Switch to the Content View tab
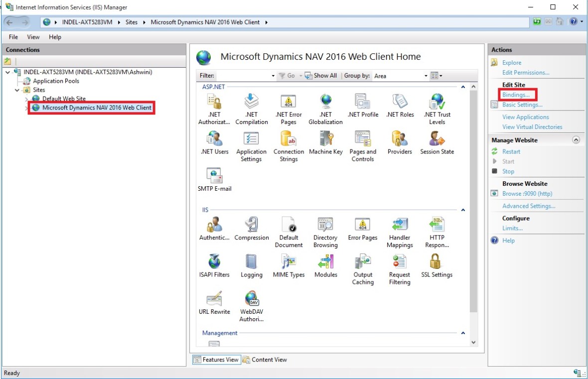 tap(265, 360)
